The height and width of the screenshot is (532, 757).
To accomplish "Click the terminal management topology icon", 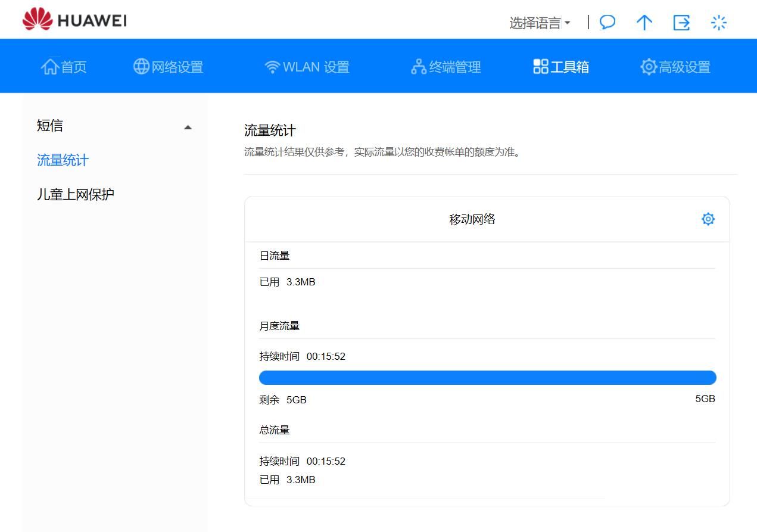I will pos(419,67).
